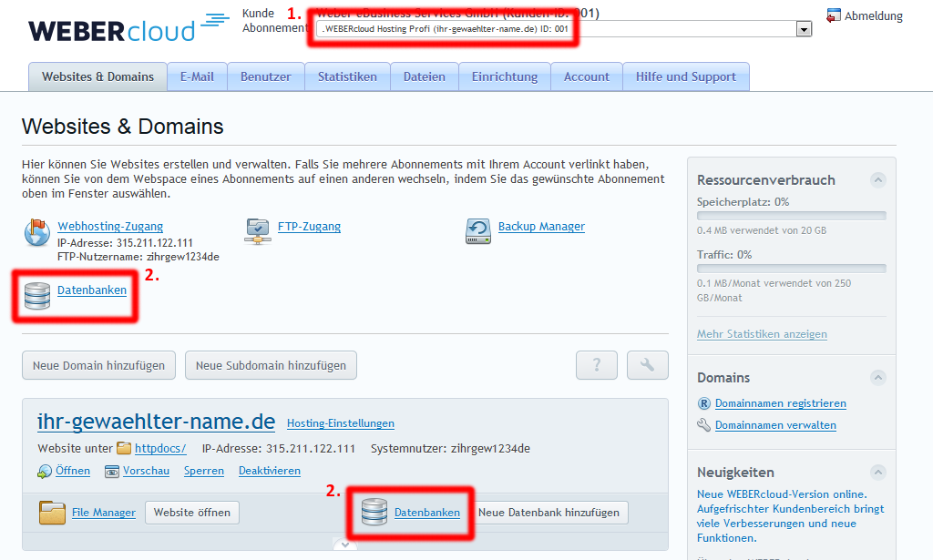Click the Vorschau preview icon
This screenshot has width=933, height=560.
click(112, 472)
